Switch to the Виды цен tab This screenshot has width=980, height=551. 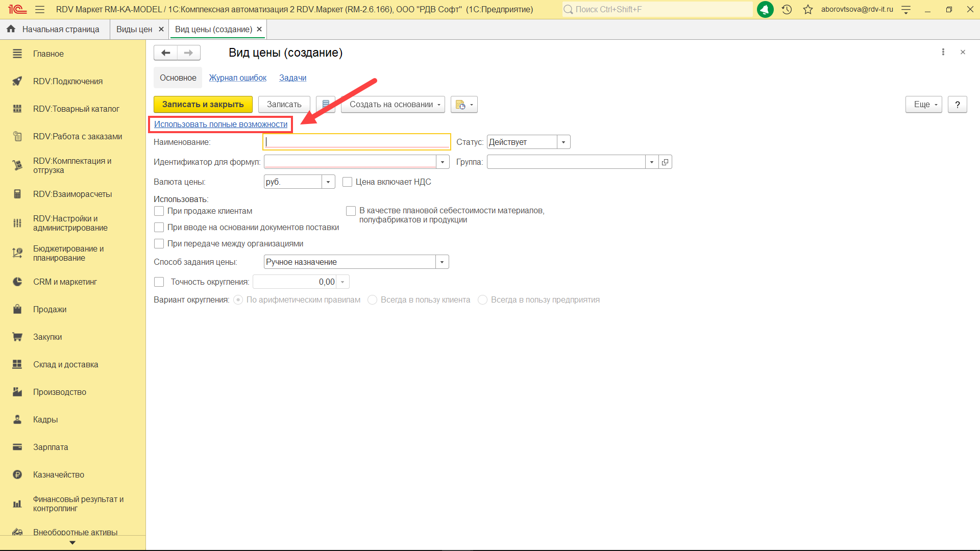tap(134, 29)
